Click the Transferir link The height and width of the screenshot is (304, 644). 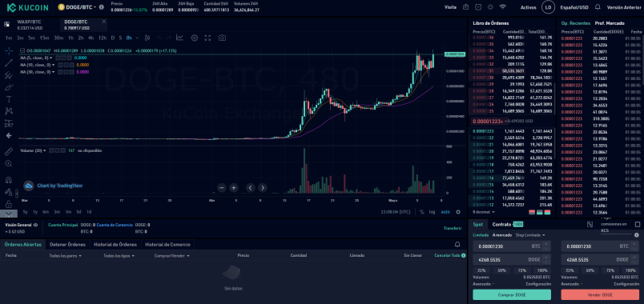coord(453,228)
